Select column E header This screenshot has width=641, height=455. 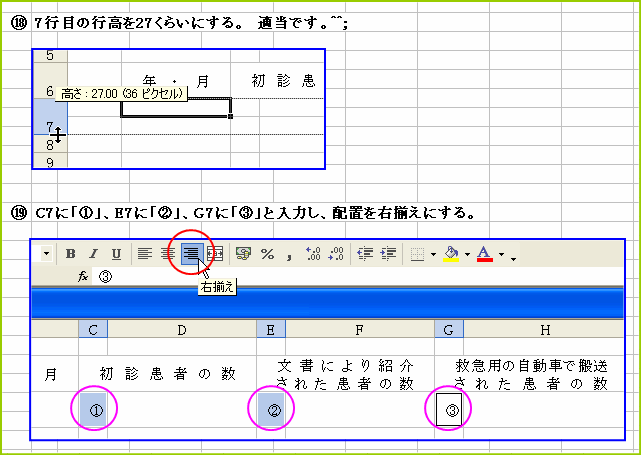coord(271,330)
